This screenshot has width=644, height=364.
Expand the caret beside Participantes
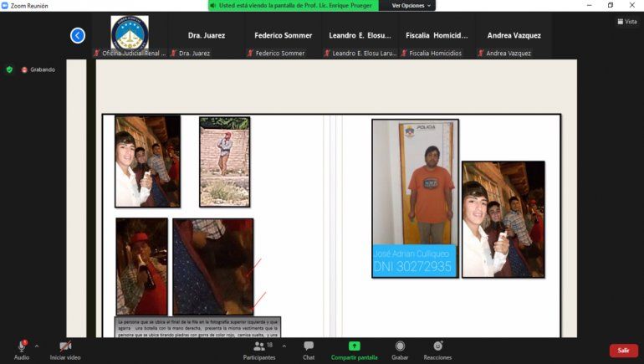tap(284, 346)
